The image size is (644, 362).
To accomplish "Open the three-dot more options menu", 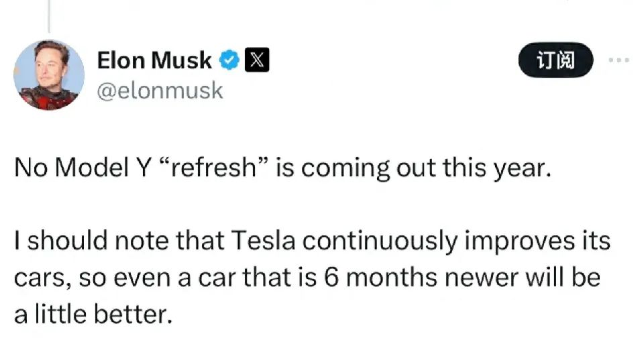I will tap(619, 60).
